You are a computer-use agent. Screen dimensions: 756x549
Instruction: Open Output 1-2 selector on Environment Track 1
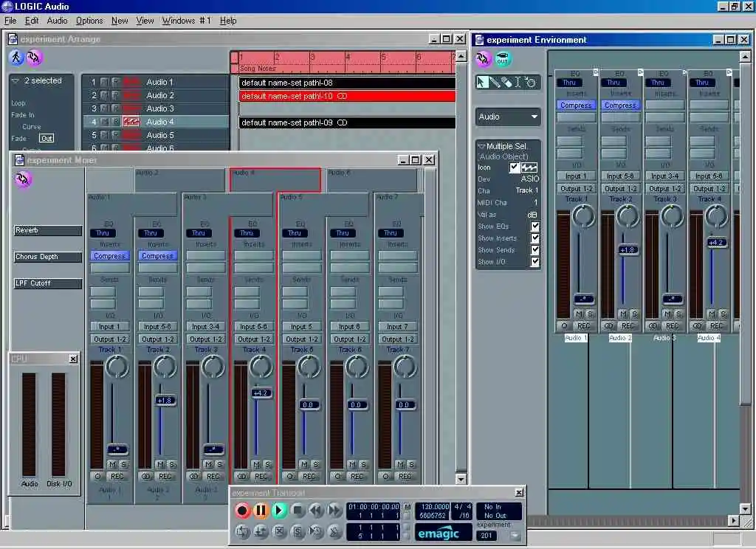point(576,188)
